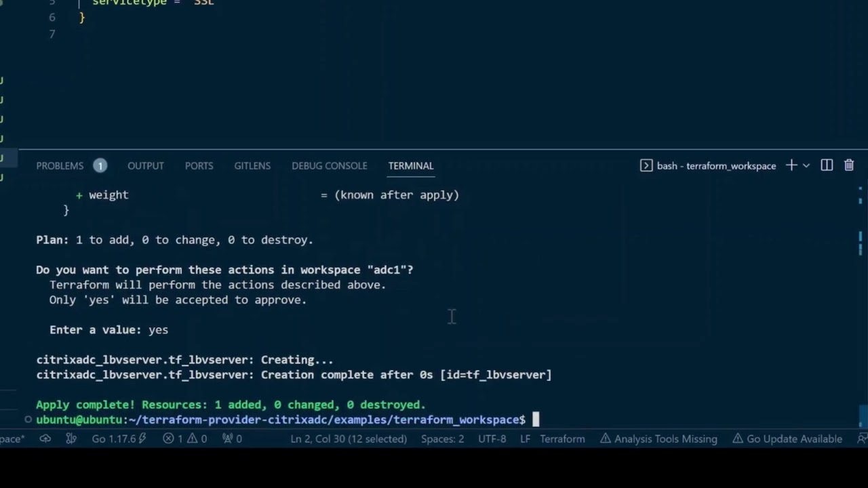This screenshot has width=868, height=488.
Task: Click Go 1.17.6 version indicator
Action: [x=119, y=439]
